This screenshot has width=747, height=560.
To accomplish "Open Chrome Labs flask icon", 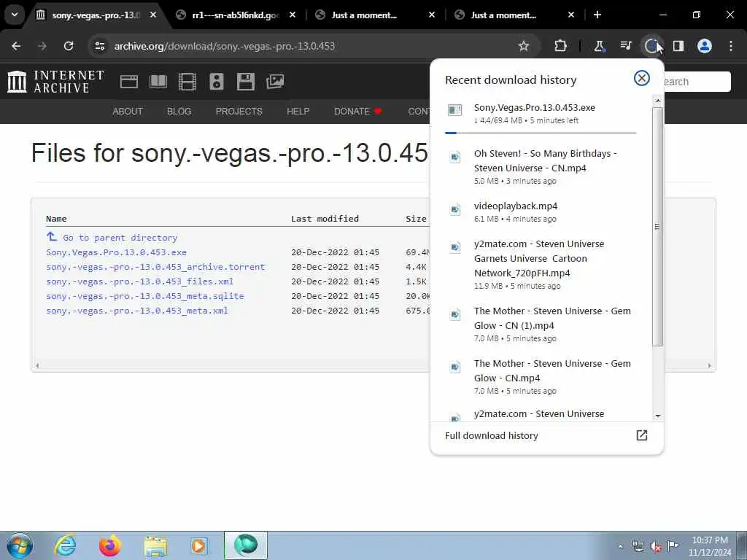I will pyautogui.click(x=599, y=46).
